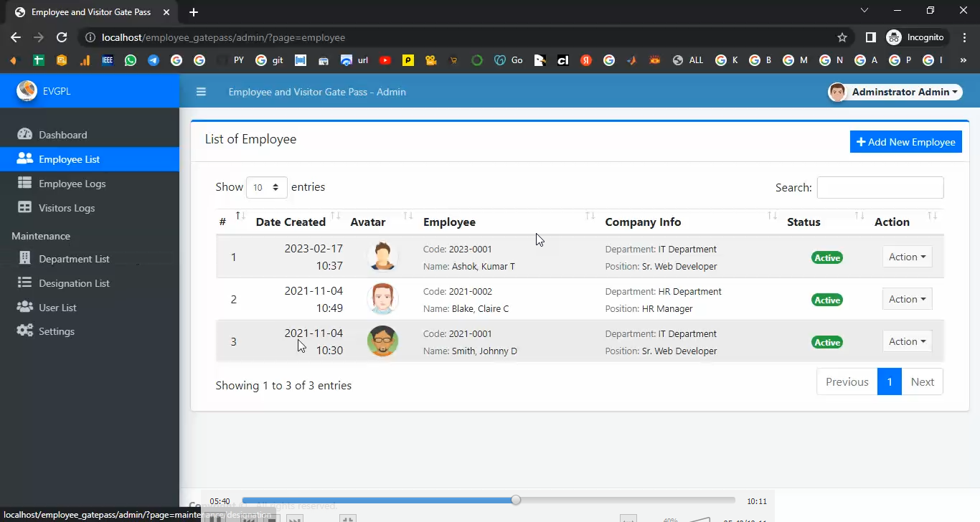Viewport: 980px width, 522px height.
Task: Sort table by Employee column
Action: [x=449, y=222]
